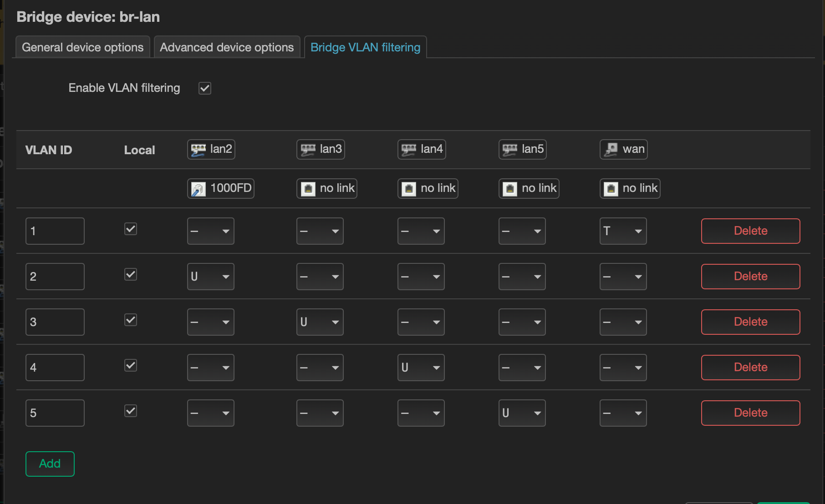The height and width of the screenshot is (504, 825).
Task: Open the wan dropdown for VLAN 1
Action: point(623,231)
